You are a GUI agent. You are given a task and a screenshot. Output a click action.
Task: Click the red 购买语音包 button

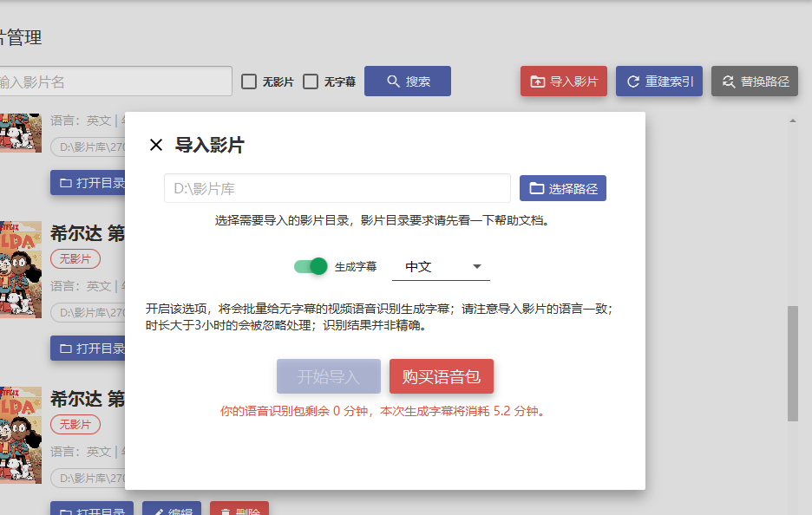click(x=442, y=376)
